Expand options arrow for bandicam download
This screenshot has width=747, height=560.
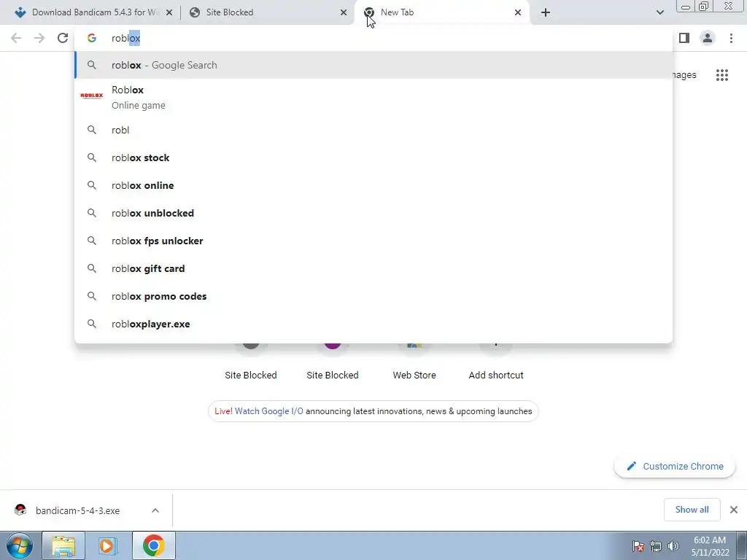click(x=155, y=510)
